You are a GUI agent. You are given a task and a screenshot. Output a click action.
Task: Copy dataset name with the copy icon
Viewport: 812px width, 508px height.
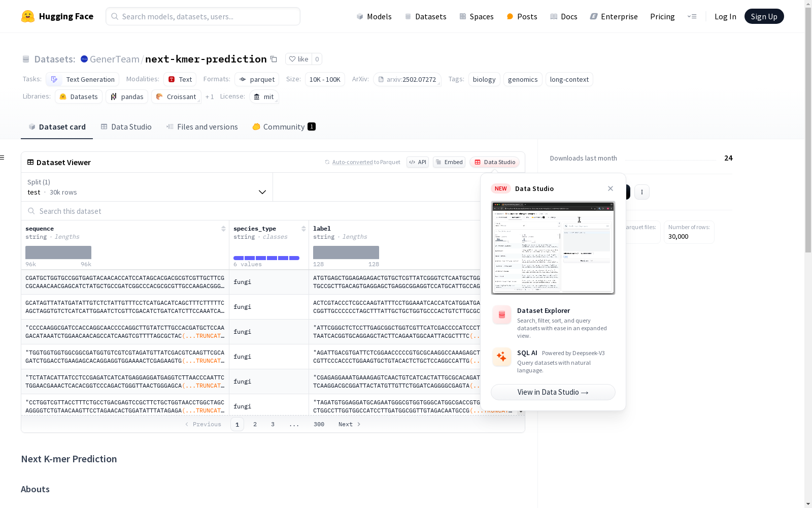click(274, 59)
